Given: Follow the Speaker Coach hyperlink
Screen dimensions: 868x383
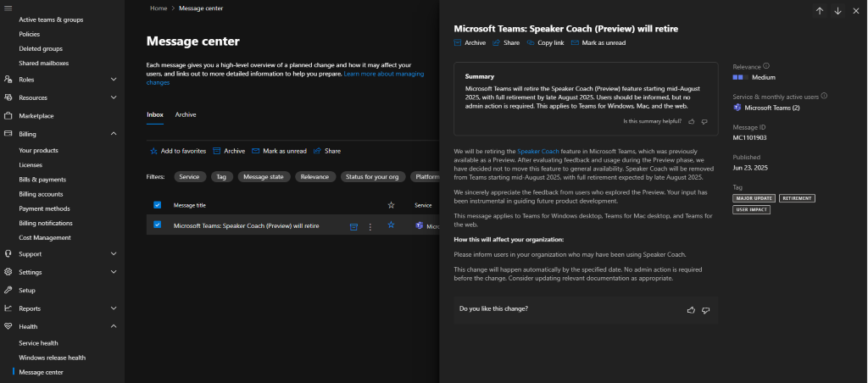Looking at the screenshot, I should 538,151.
